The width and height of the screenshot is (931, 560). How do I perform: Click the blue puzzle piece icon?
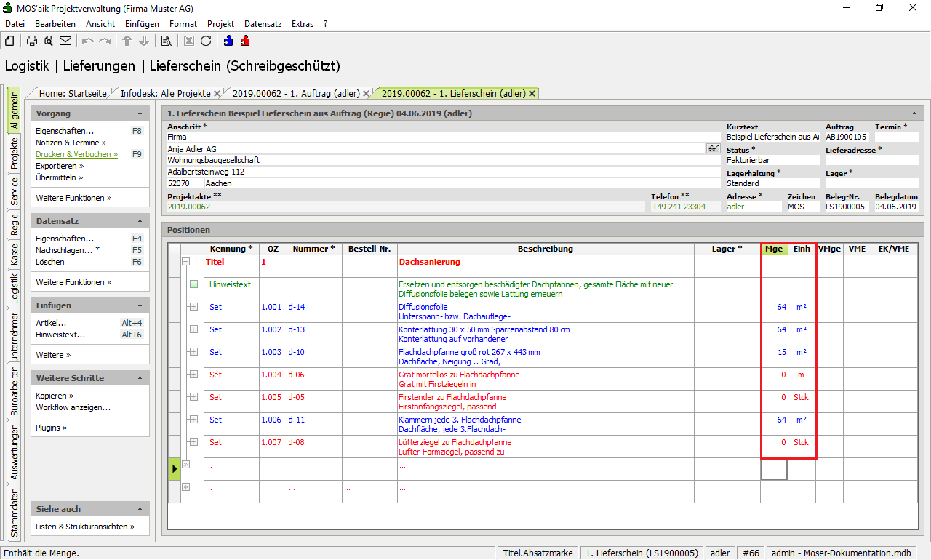(x=228, y=41)
